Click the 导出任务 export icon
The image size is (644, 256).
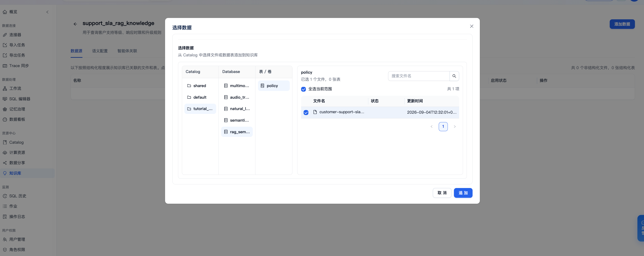pyautogui.click(x=5, y=55)
